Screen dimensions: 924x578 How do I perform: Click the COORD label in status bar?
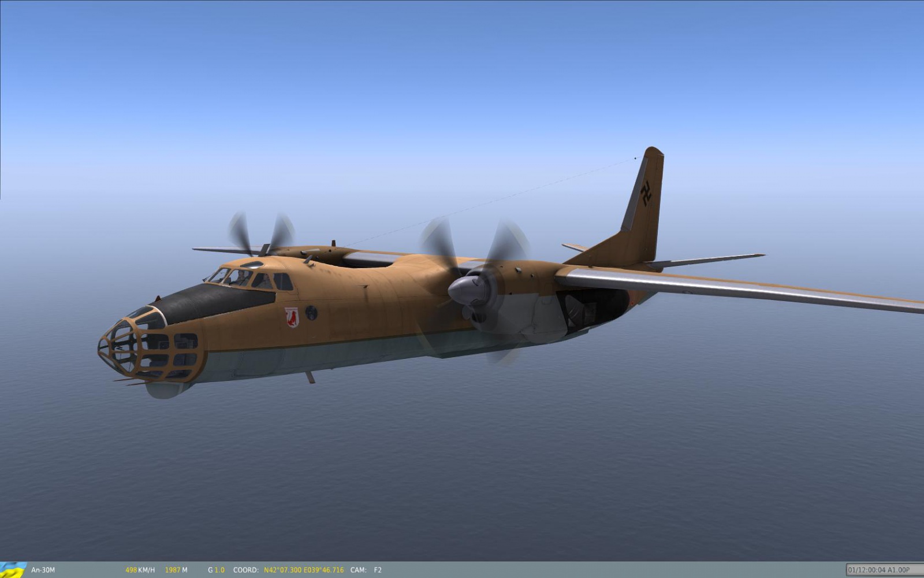click(x=245, y=570)
